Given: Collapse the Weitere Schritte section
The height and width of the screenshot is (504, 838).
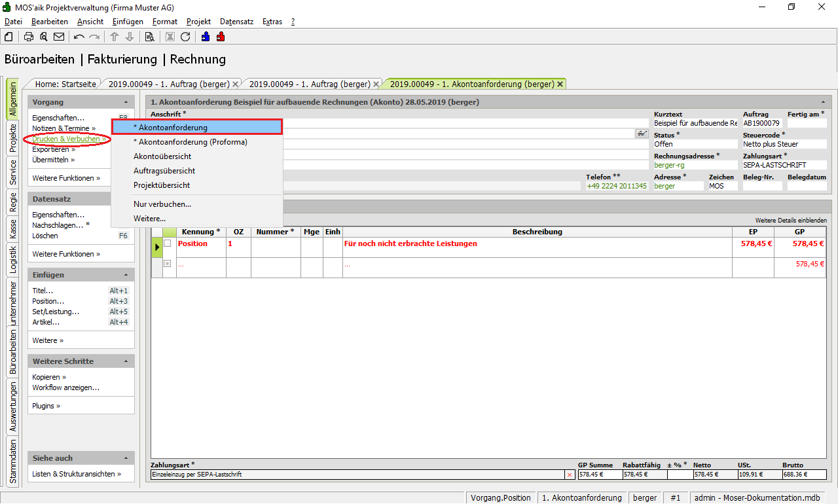Looking at the screenshot, I should [126, 361].
